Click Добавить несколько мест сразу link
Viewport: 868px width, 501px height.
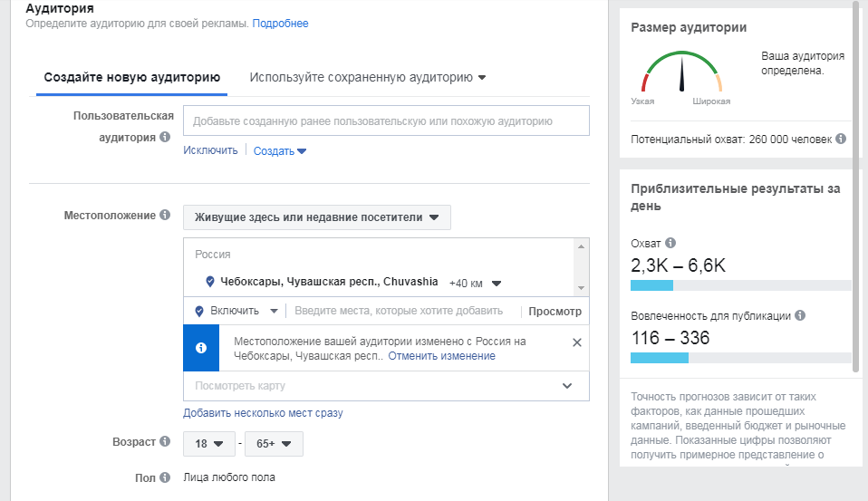coord(263,413)
